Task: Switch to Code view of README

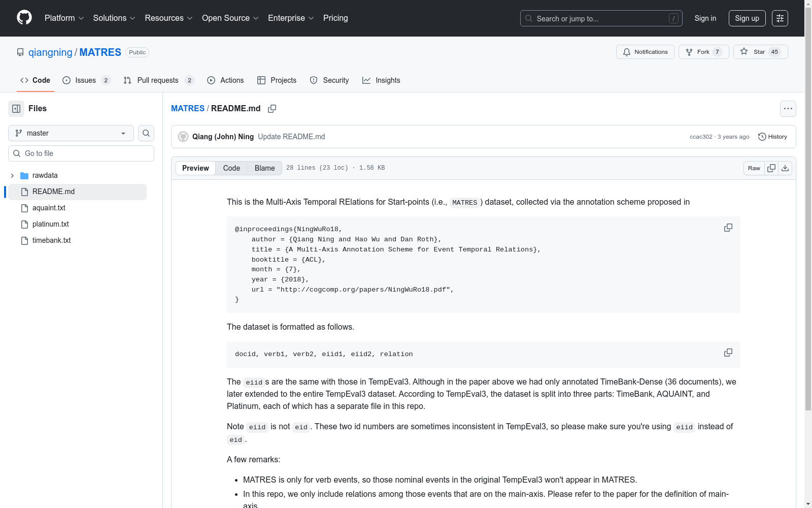Action: coord(231,168)
